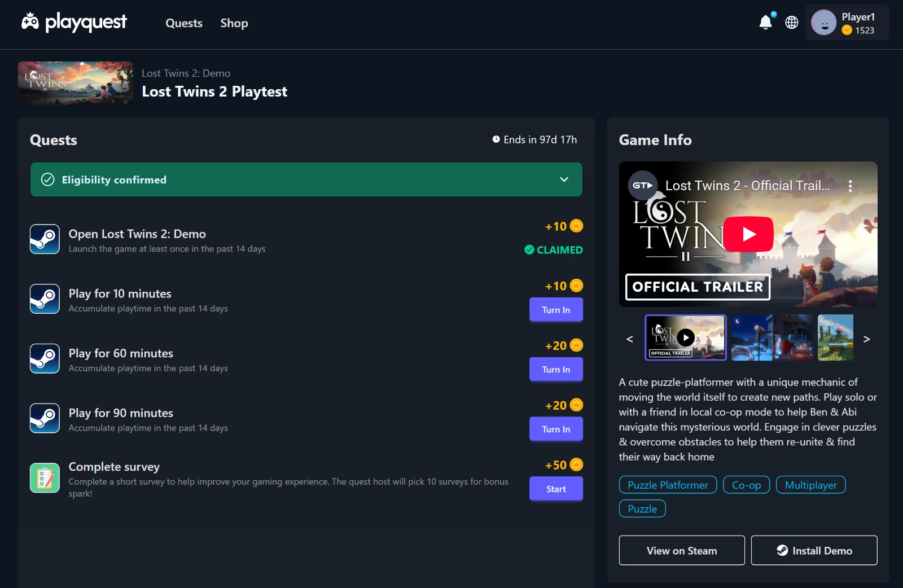Show next media with right arrow
The width and height of the screenshot is (903, 588).
[867, 339]
